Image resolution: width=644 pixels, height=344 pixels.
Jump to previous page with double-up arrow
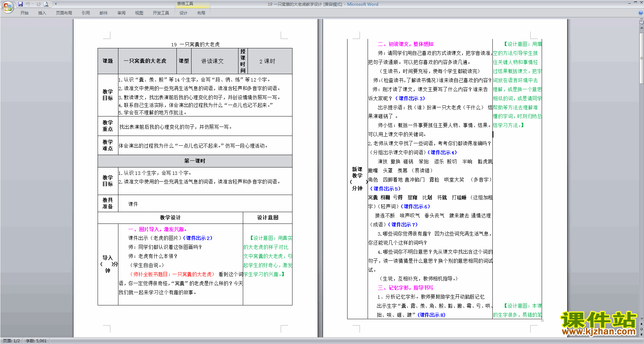tap(642, 325)
